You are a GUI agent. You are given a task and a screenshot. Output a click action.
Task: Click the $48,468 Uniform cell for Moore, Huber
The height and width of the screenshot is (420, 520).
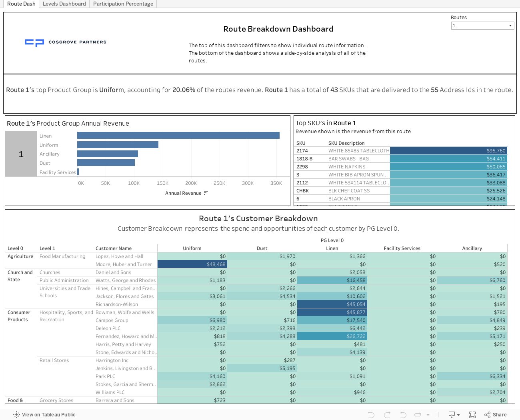coord(192,264)
